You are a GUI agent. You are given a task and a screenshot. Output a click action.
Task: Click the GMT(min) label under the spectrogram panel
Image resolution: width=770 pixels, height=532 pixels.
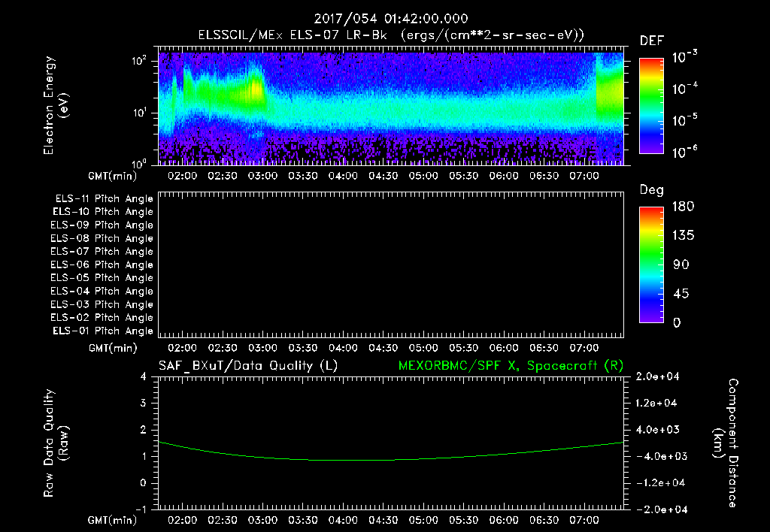coord(113,176)
